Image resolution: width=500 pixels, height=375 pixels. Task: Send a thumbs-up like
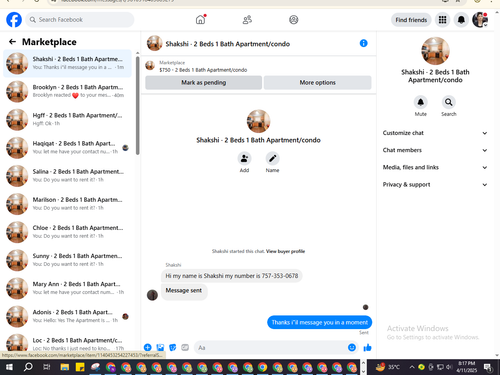tap(367, 348)
